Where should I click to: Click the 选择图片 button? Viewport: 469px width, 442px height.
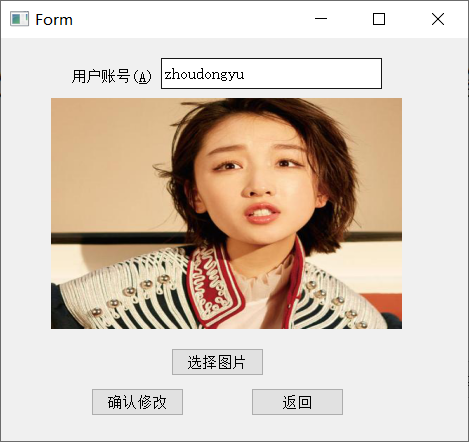[x=217, y=362]
